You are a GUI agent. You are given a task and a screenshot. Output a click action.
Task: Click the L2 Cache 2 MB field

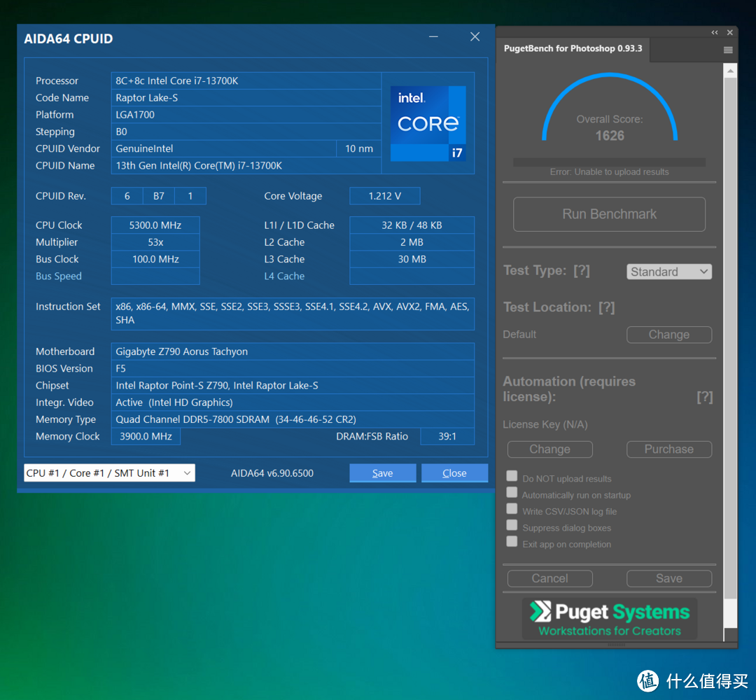click(x=412, y=242)
